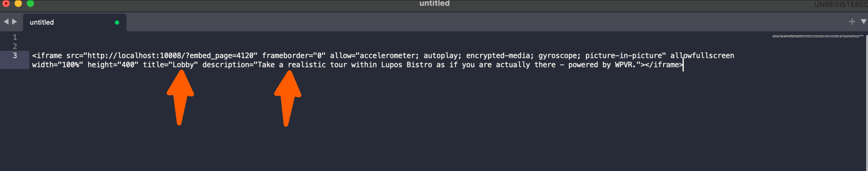Click line number 1 in gutter
This screenshot has height=171, width=868.
pyautogui.click(x=15, y=37)
